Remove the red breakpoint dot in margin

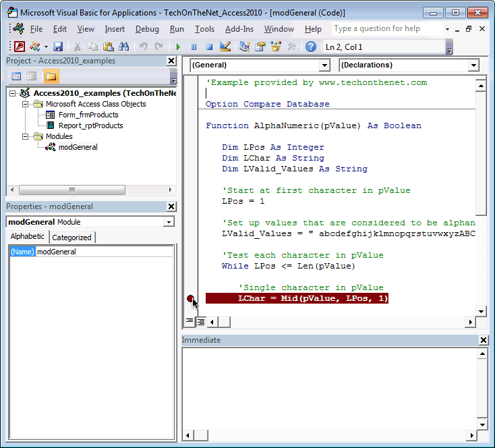click(x=190, y=298)
